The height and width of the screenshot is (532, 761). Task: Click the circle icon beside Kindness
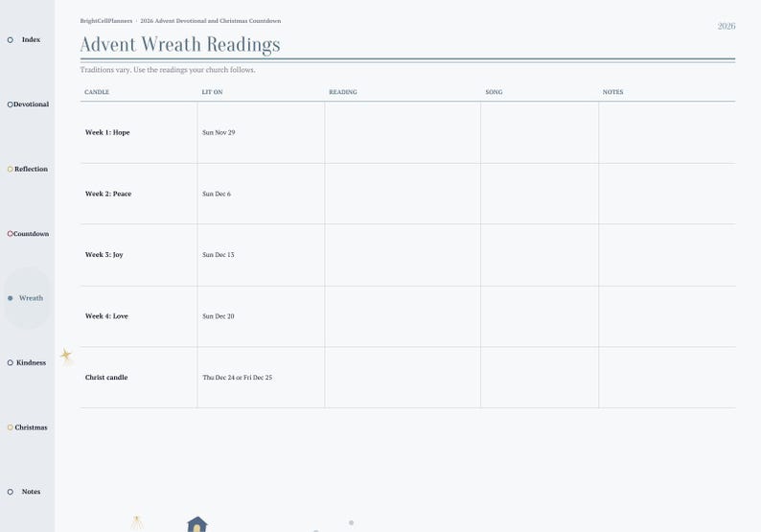click(x=11, y=362)
